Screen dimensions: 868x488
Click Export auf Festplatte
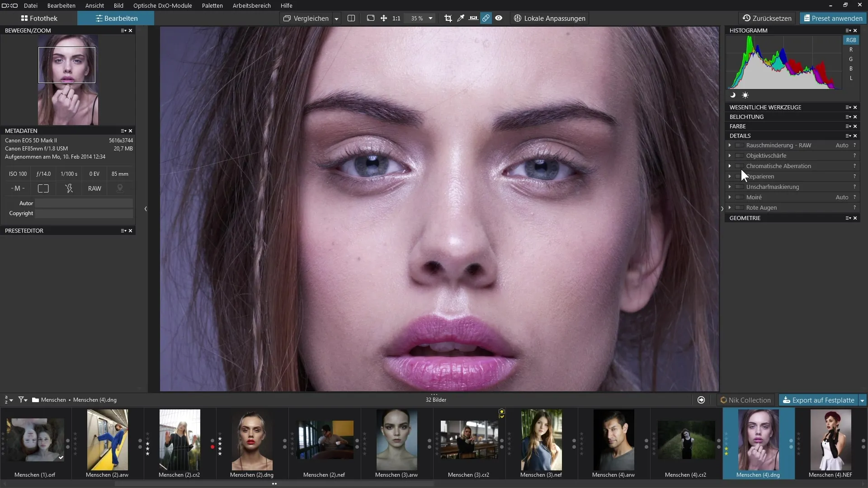pyautogui.click(x=818, y=400)
